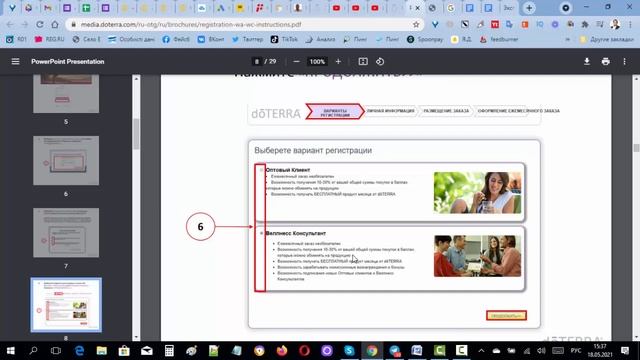The height and width of the screenshot is (360, 640).
Task: Open the Spoonpay bookmark
Action: [425, 39]
